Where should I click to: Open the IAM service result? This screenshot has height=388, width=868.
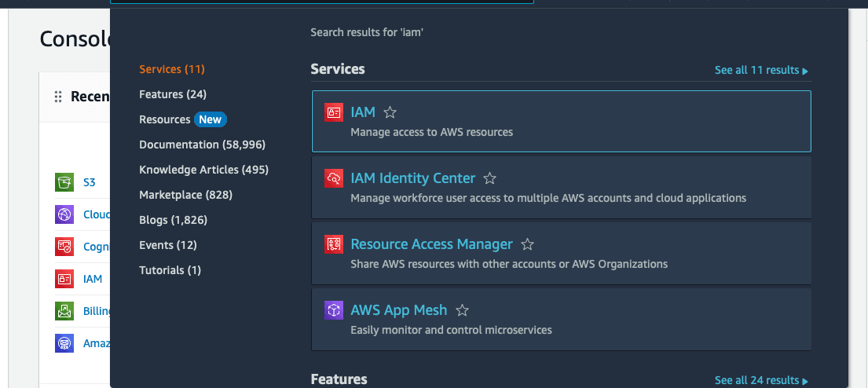point(363,112)
